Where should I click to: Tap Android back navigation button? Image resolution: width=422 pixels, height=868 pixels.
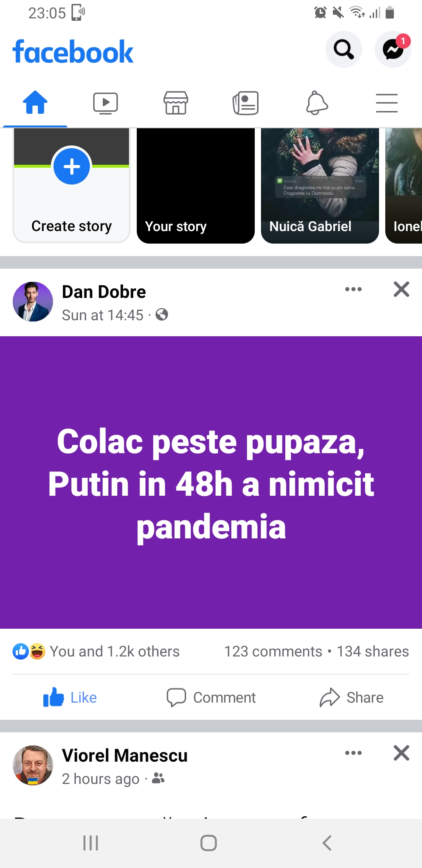tap(327, 843)
